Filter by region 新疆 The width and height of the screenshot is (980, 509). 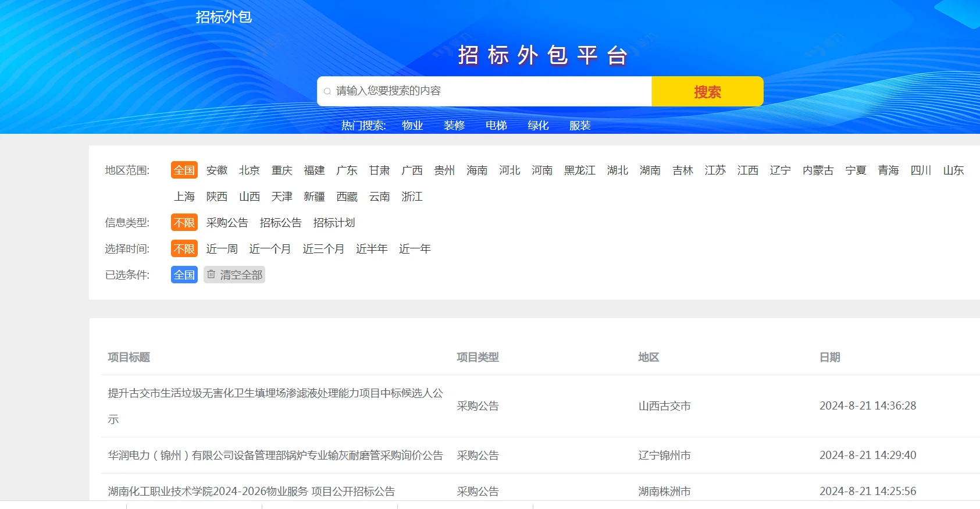[315, 196]
